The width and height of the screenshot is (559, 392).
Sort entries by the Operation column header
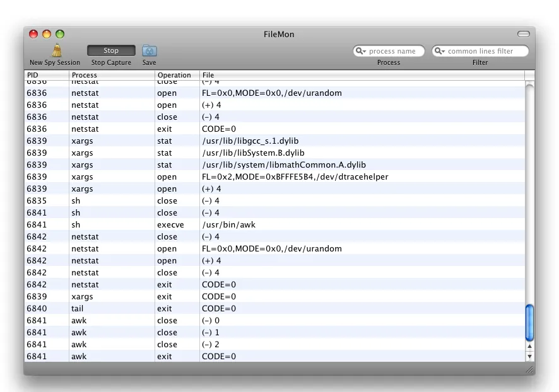click(x=175, y=75)
